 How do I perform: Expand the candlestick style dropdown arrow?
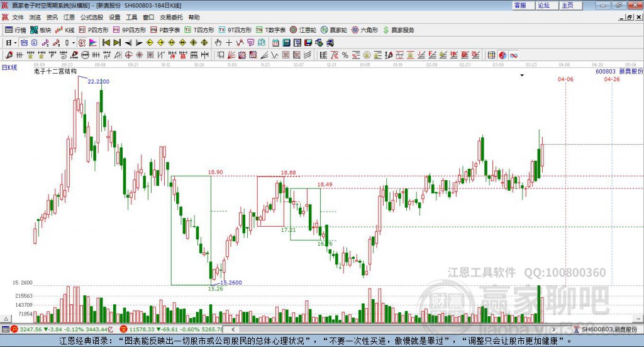pos(74,43)
